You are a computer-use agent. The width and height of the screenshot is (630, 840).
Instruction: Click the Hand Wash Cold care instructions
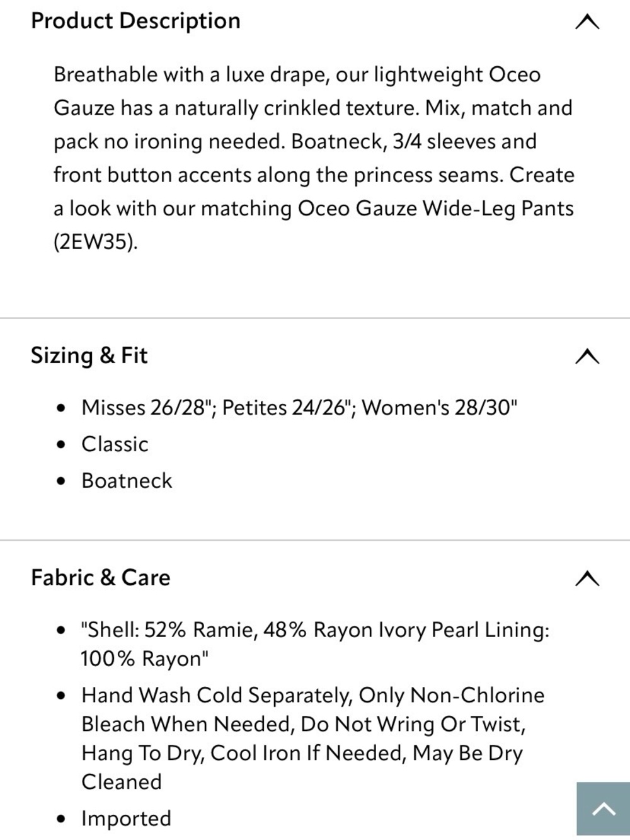point(313,739)
